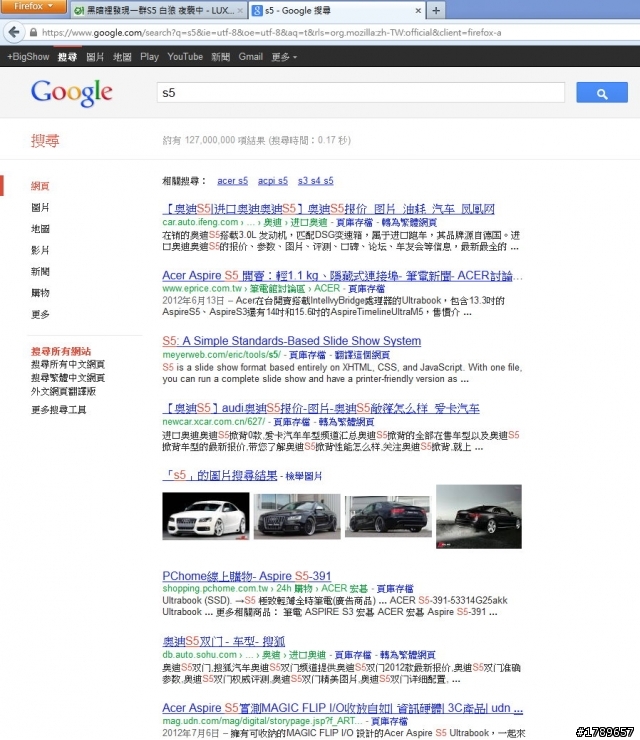Click 翻譯這個網頁 for meyerweb result
Viewport: 640px width, 740px height.
point(362,355)
